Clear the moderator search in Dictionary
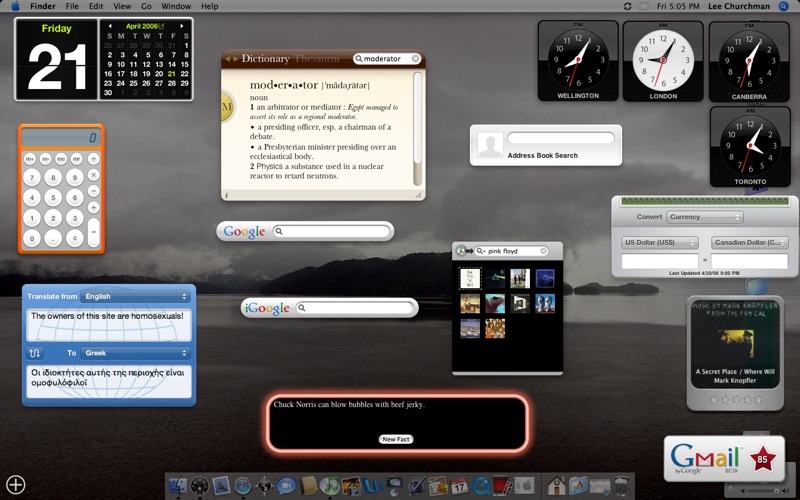The height and width of the screenshot is (500, 800). (x=415, y=59)
